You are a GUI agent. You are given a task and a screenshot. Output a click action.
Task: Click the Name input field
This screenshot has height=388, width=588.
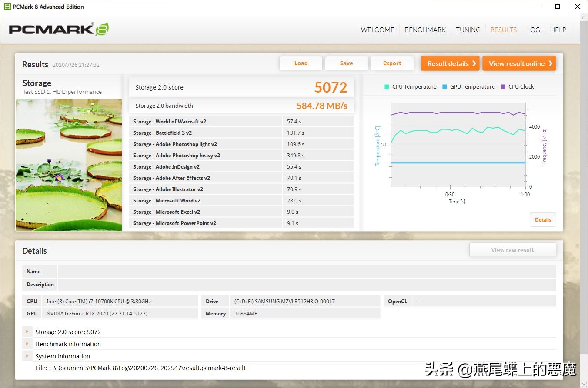(x=304, y=271)
